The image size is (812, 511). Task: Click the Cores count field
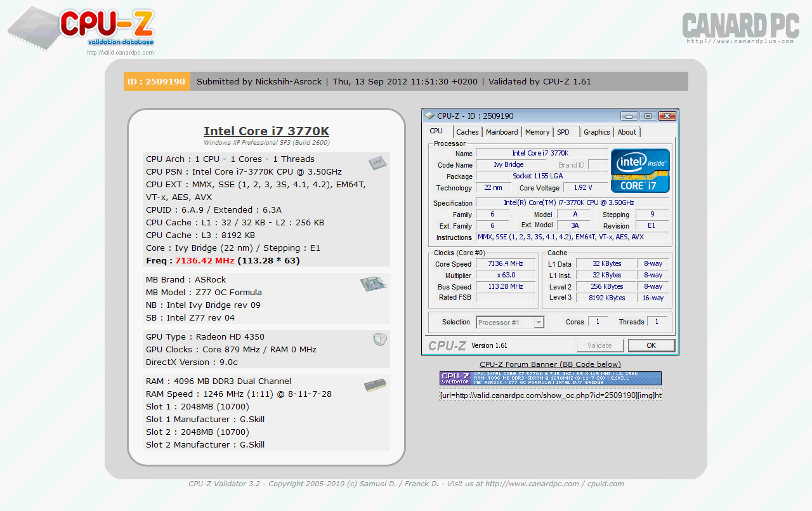[597, 322]
